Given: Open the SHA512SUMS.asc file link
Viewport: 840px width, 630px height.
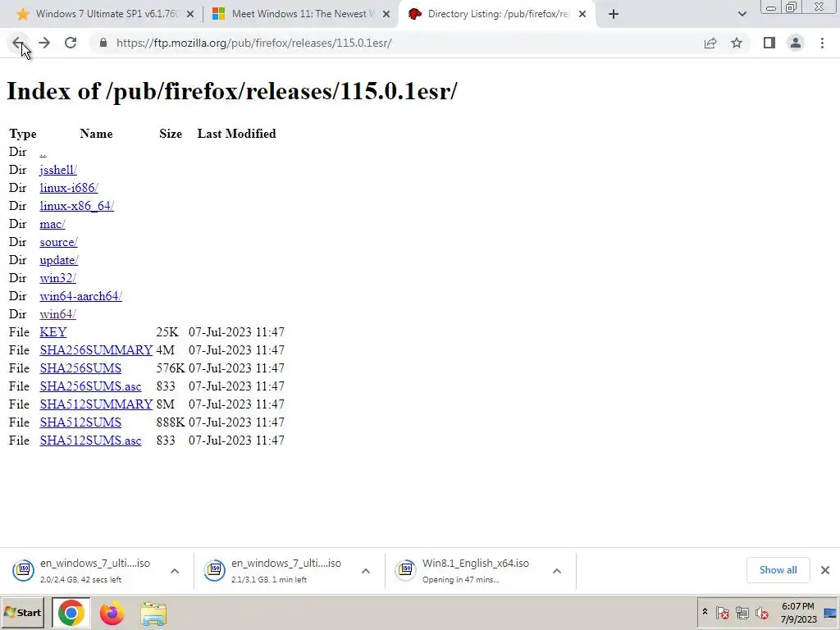Looking at the screenshot, I should 90,441.
